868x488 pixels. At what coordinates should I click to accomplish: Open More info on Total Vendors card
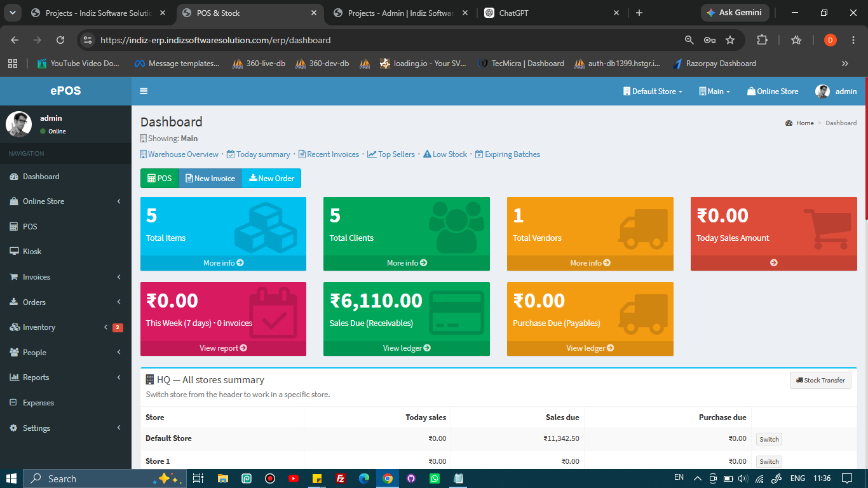(x=590, y=263)
